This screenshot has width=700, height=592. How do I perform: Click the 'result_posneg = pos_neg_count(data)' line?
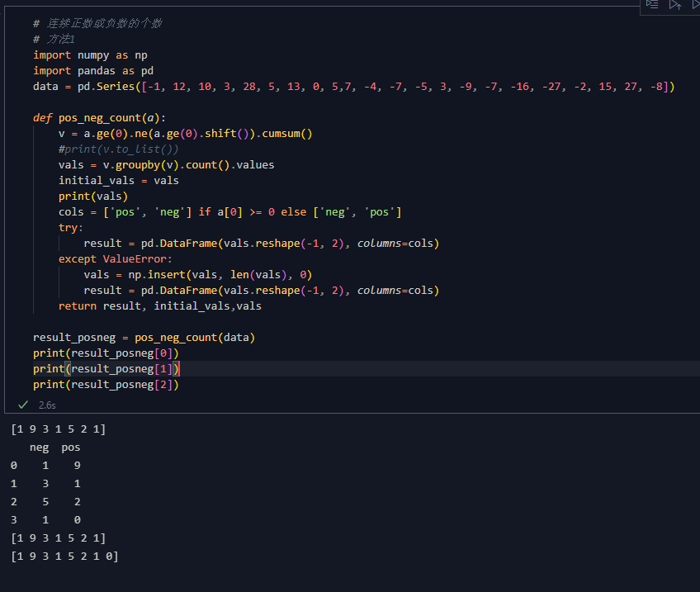pos(144,338)
